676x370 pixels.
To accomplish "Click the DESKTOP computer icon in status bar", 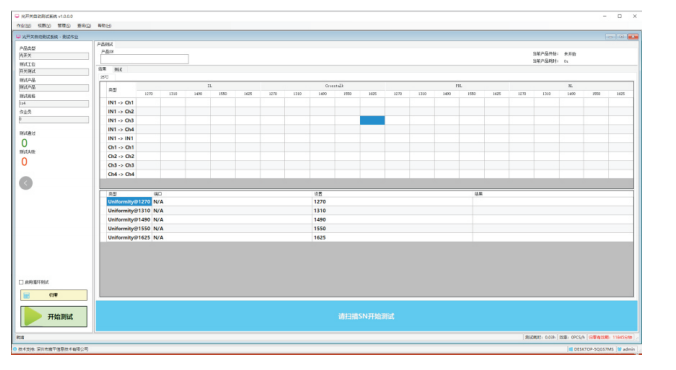I will click(570, 349).
